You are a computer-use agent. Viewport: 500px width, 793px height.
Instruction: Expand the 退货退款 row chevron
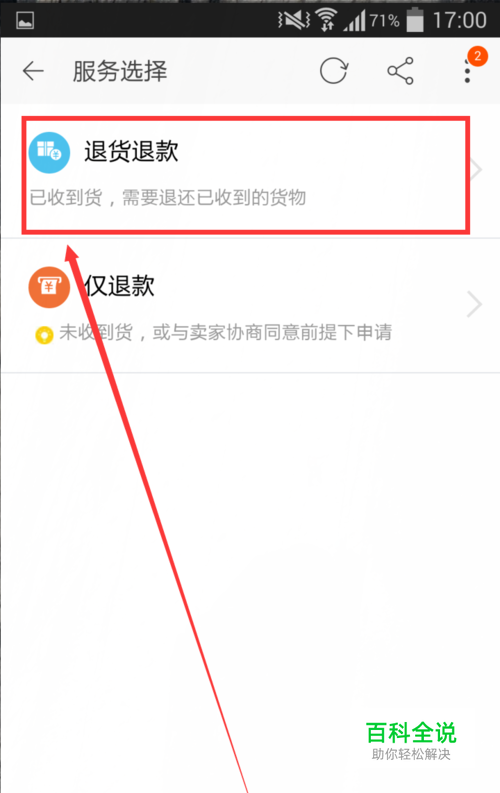coord(475,169)
